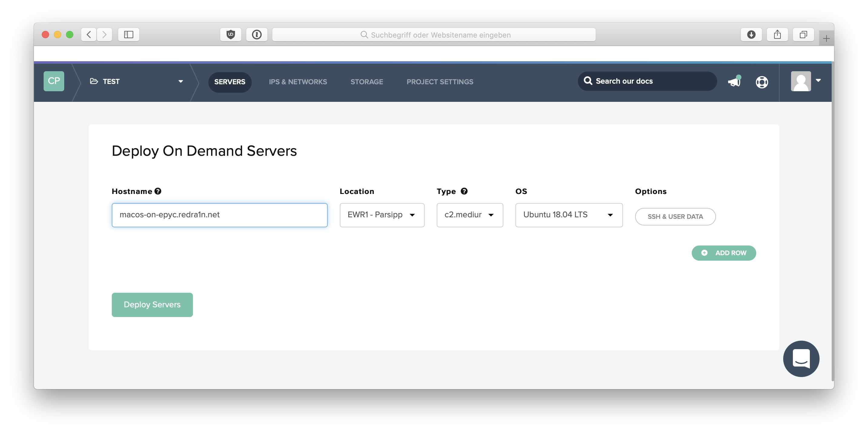Click the Deploy Servers button
This screenshot has height=434, width=868.
click(x=152, y=305)
